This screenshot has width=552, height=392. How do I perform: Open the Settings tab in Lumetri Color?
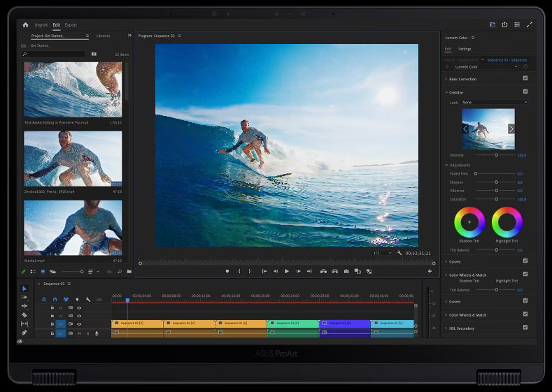(465, 49)
